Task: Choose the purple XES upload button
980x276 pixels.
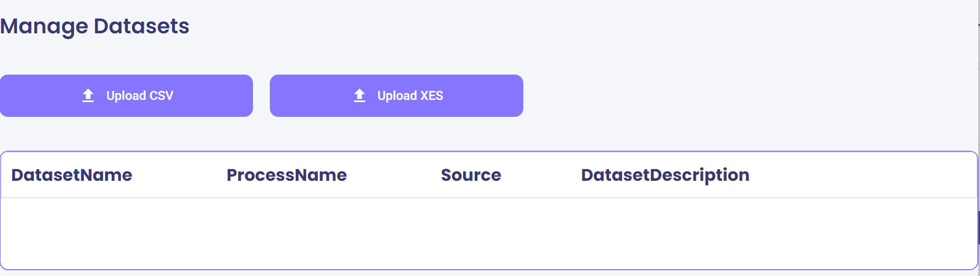Action: tap(397, 96)
